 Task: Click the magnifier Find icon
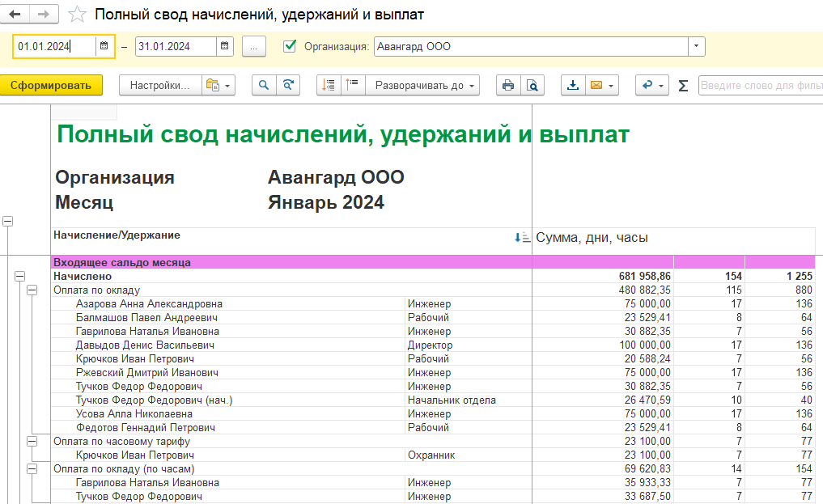(264, 85)
